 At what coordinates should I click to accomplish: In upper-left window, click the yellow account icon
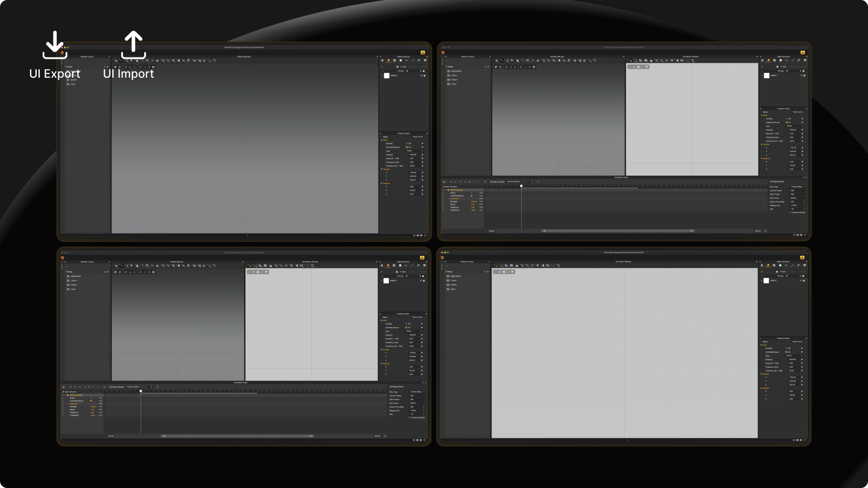(423, 53)
